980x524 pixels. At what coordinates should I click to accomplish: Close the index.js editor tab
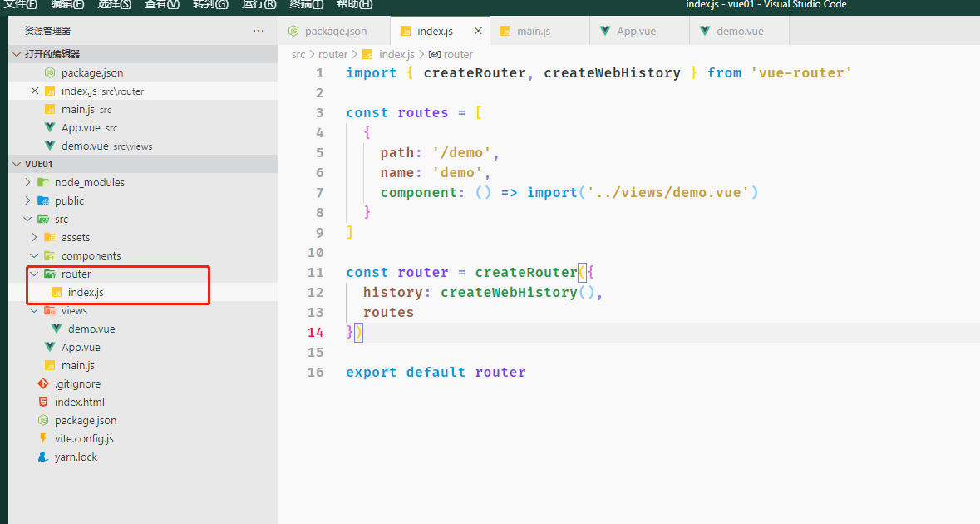478,32
